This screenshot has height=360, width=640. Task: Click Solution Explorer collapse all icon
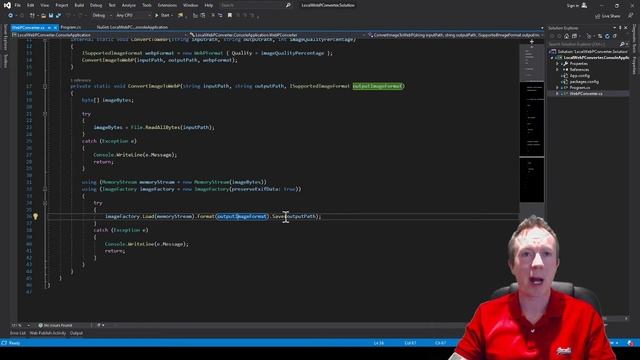pos(615,36)
